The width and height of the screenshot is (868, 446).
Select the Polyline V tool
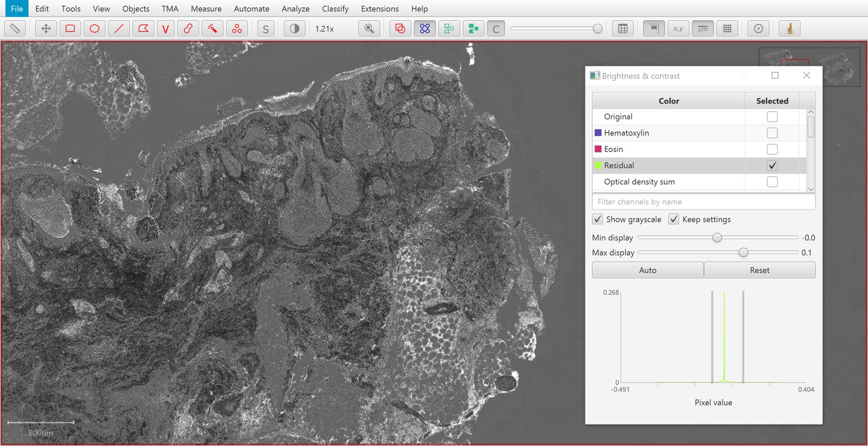click(x=165, y=28)
